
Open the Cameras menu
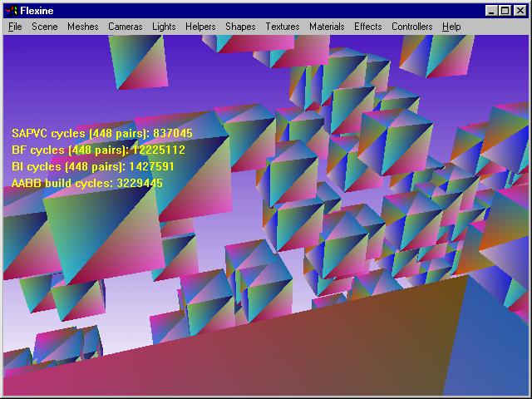(126, 27)
